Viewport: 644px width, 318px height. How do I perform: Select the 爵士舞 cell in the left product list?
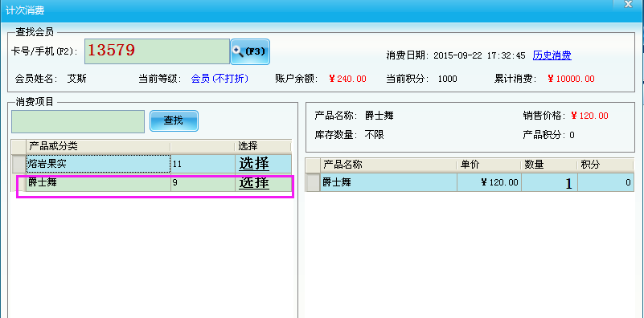click(98, 182)
